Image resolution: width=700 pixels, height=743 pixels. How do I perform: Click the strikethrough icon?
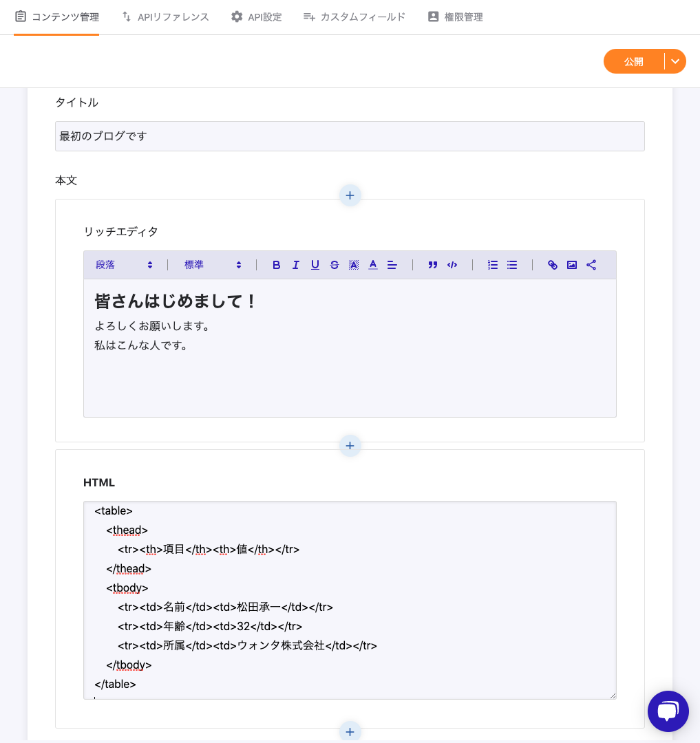(334, 265)
